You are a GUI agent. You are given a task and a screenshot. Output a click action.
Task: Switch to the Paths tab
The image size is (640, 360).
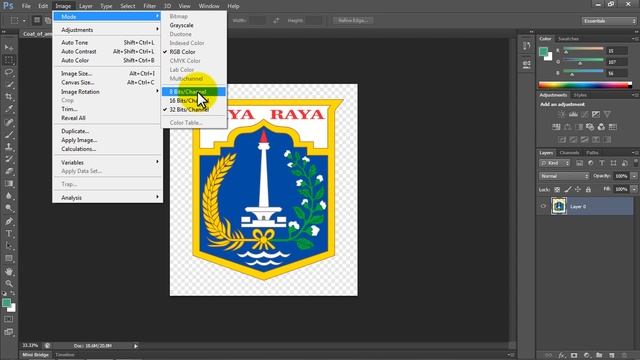(592, 153)
